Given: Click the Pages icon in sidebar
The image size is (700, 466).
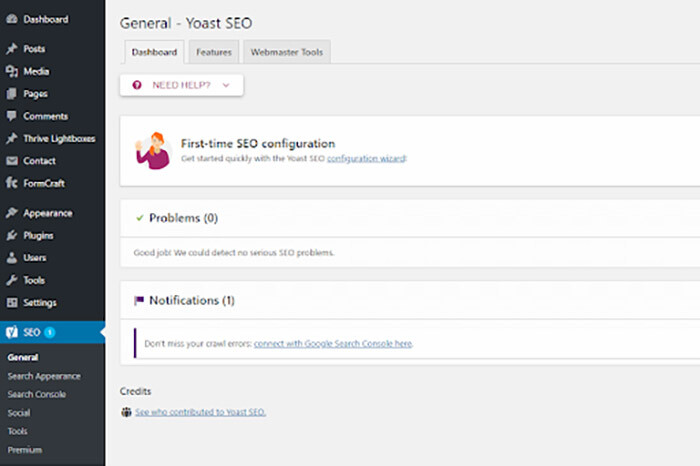Looking at the screenshot, I should tap(12, 94).
